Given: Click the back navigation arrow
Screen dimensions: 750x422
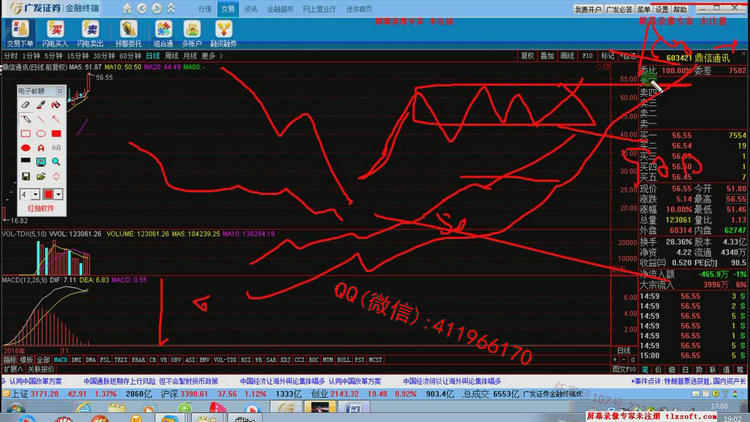Looking at the screenshot, I should [x=142, y=8].
